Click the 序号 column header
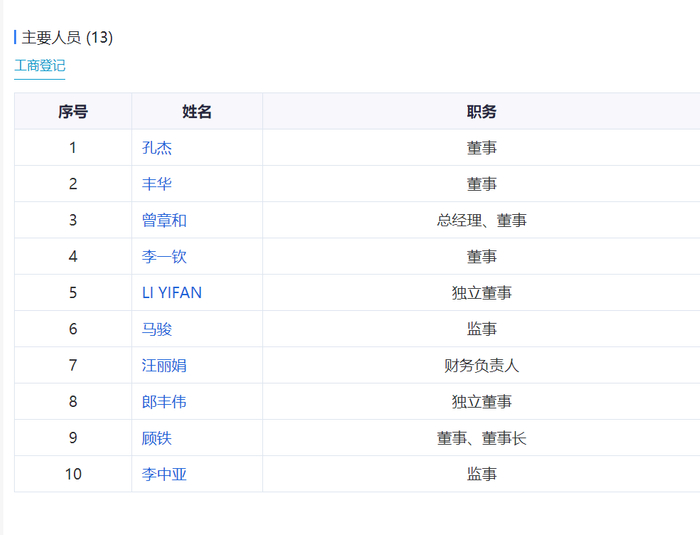 pyautogui.click(x=73, y=112)
